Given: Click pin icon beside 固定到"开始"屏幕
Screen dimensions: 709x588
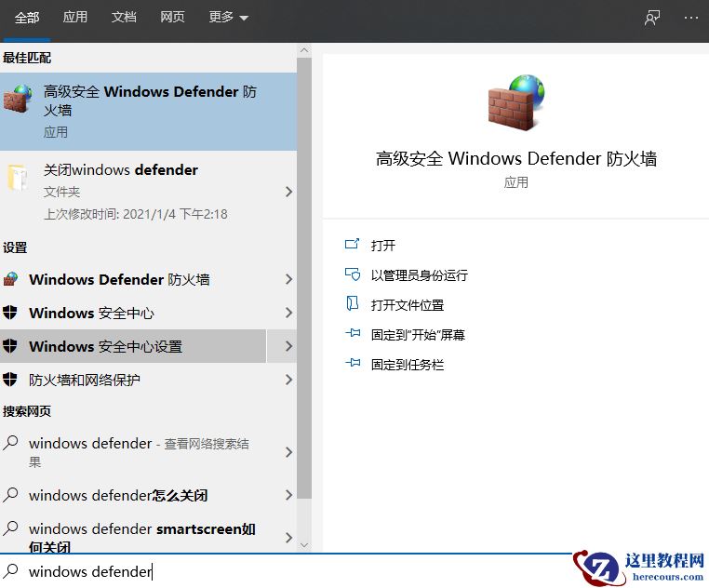Looking at the screenshot, I should (353, 333).
